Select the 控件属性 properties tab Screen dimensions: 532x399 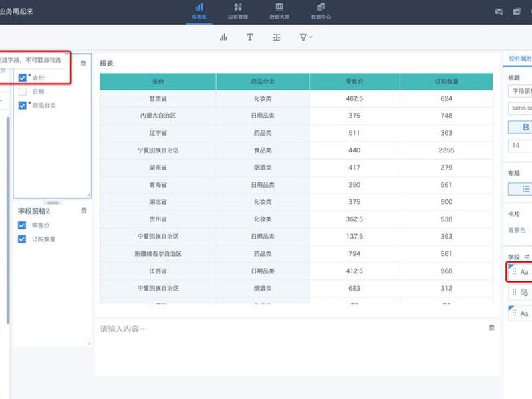[520, 59]
